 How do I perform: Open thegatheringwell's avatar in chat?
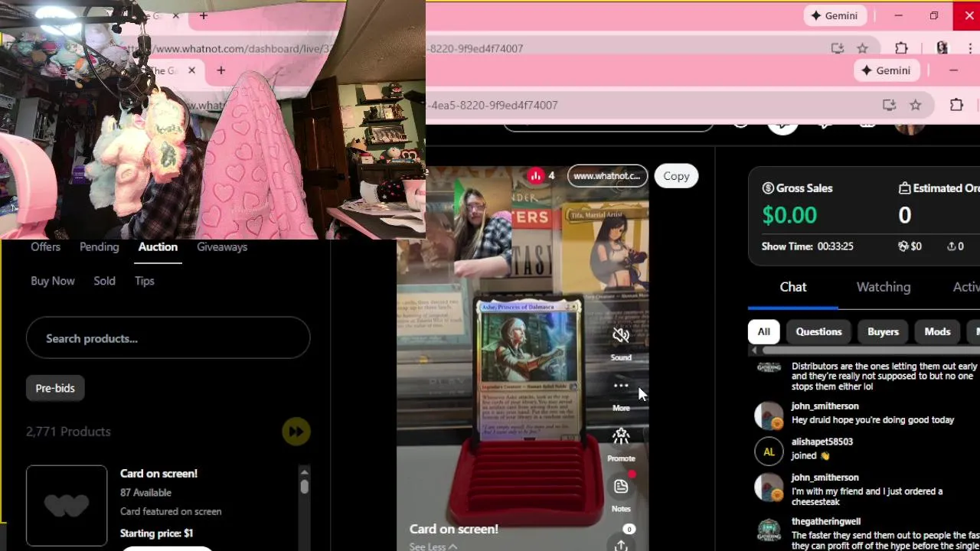769,531
